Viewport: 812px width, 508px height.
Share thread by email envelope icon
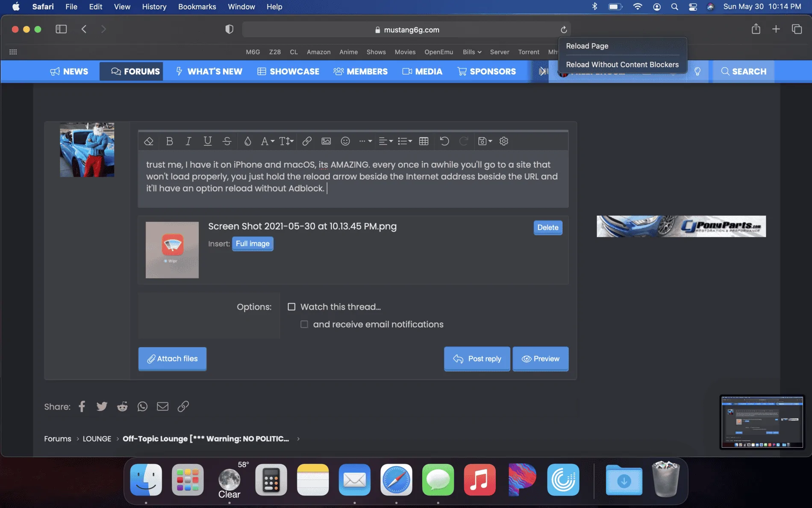162,406
